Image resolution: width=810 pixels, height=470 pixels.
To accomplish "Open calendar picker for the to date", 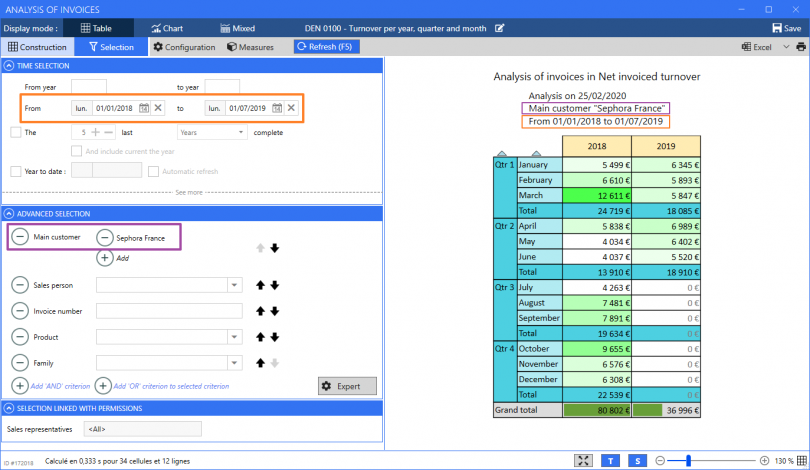I will [277, 108].
